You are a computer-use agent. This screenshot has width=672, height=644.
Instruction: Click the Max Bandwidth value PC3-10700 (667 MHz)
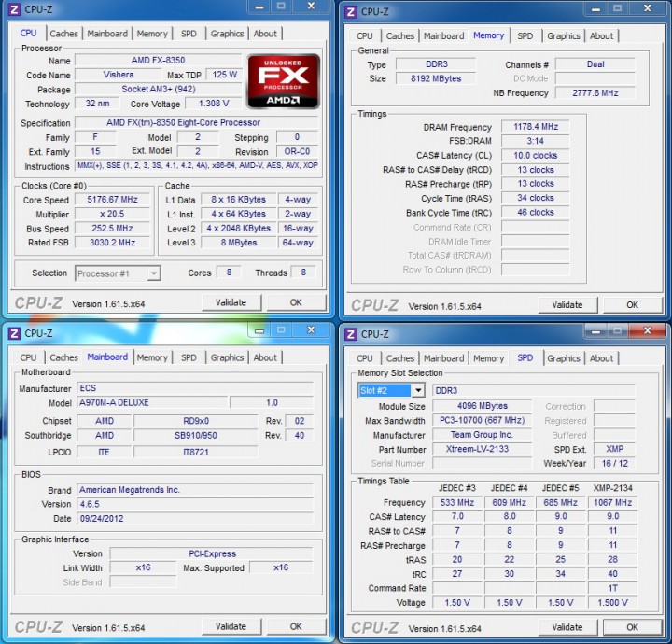point(483,420)
